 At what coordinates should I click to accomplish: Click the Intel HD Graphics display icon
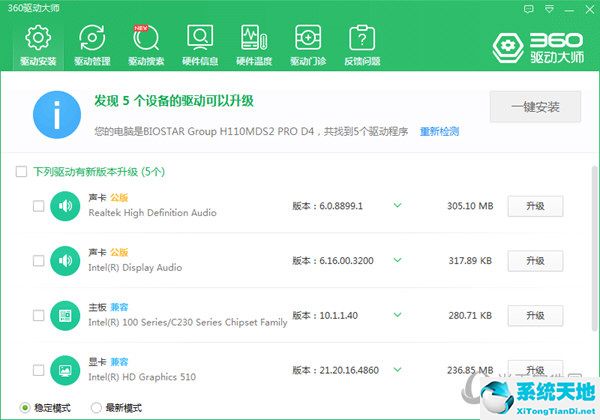(x=65, y=370)
